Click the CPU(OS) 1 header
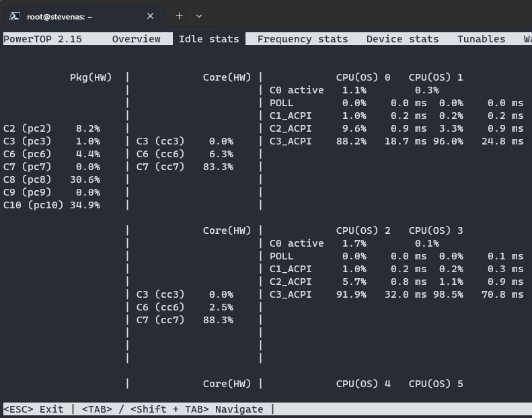 (436, 78)
